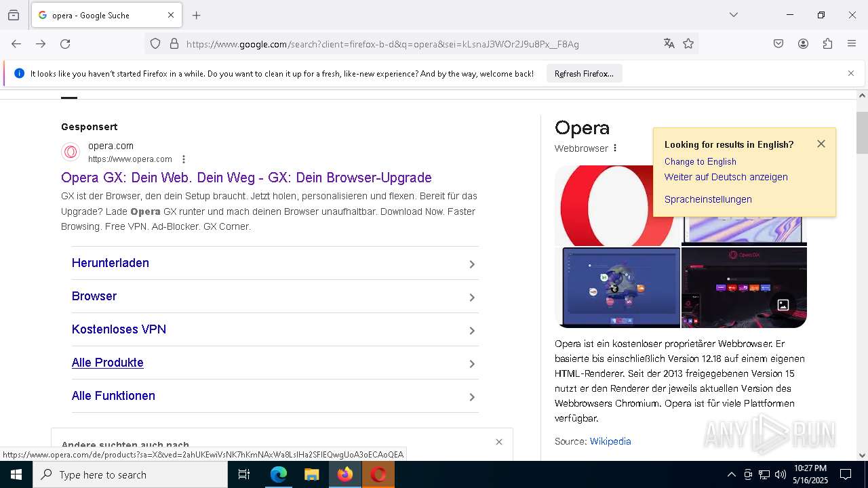Open Firefox account icon
Screen dimensions: 868x488
tap(803, 44)
